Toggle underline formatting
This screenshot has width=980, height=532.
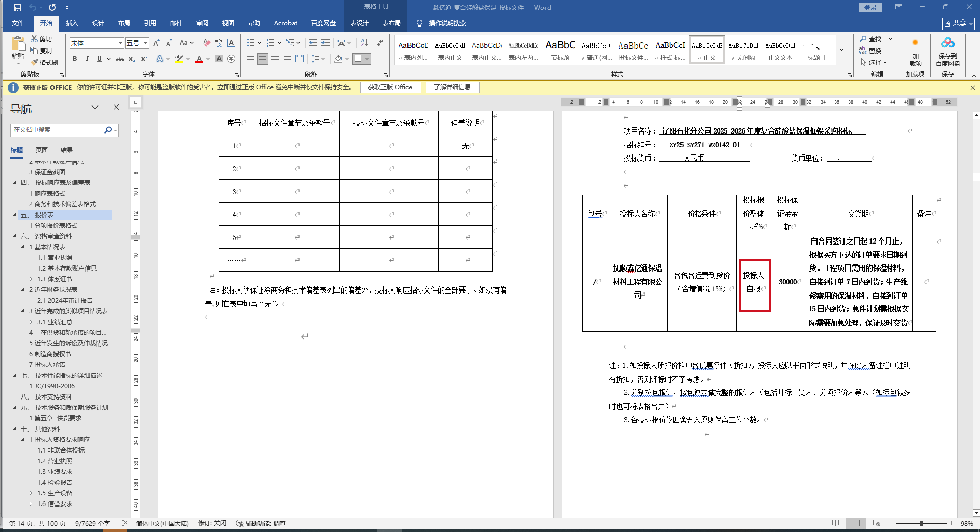pyautogui.click(x=99, y=59)
